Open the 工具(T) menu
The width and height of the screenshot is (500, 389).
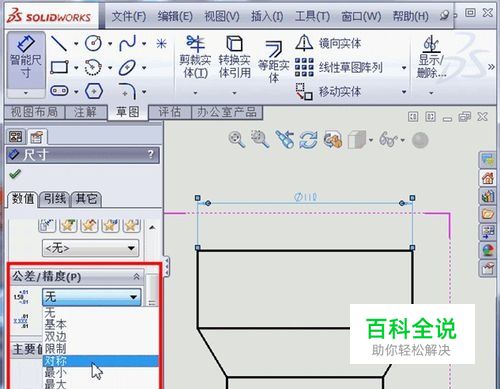pos(312,16)
